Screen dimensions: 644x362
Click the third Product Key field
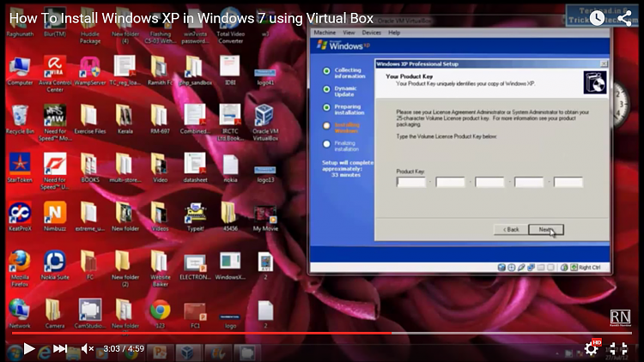coord(489,182)
